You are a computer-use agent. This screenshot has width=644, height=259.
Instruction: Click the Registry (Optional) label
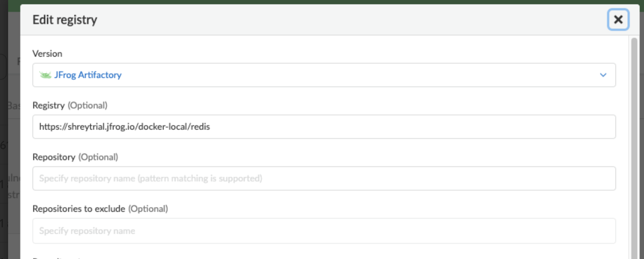coord(70,105)
